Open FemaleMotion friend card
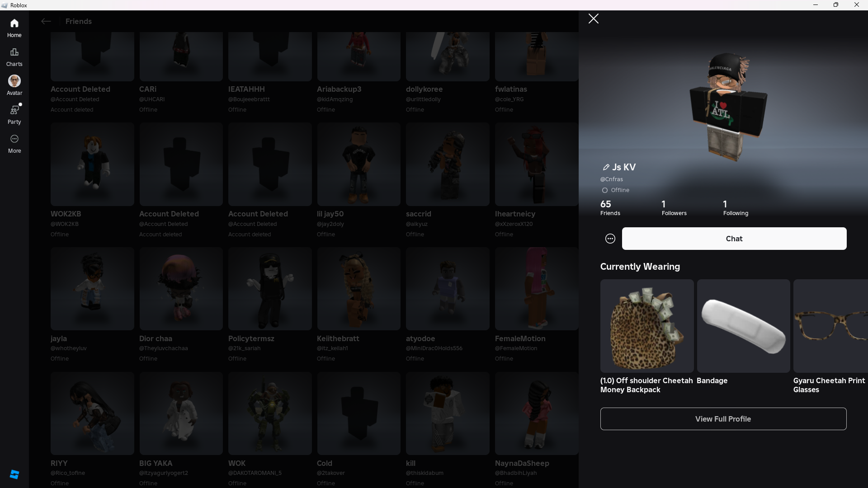The height and width of the screenshot is (488, 868). [x=536, y=289]
